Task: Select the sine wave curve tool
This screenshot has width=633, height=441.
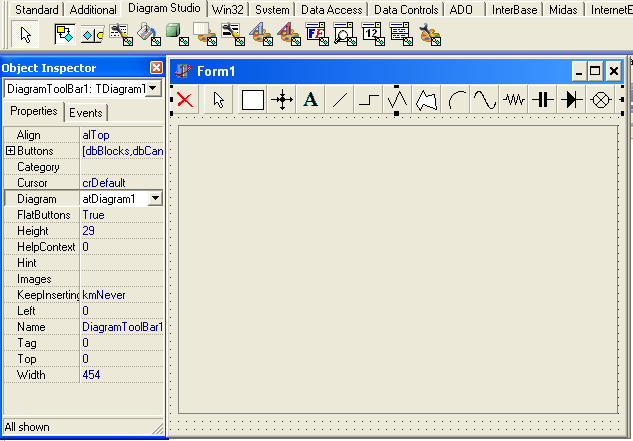Action: tap(485, 100)
